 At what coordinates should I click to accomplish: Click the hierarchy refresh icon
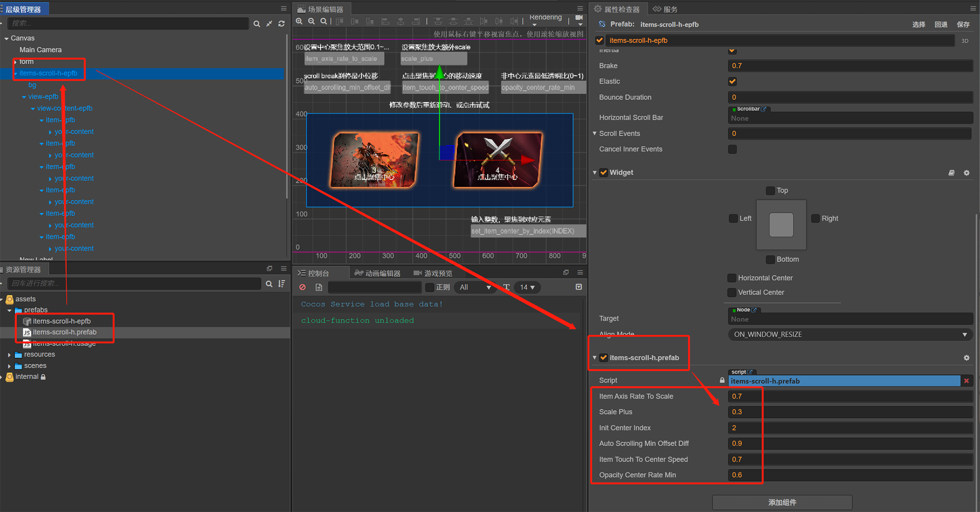coord(281,23)
